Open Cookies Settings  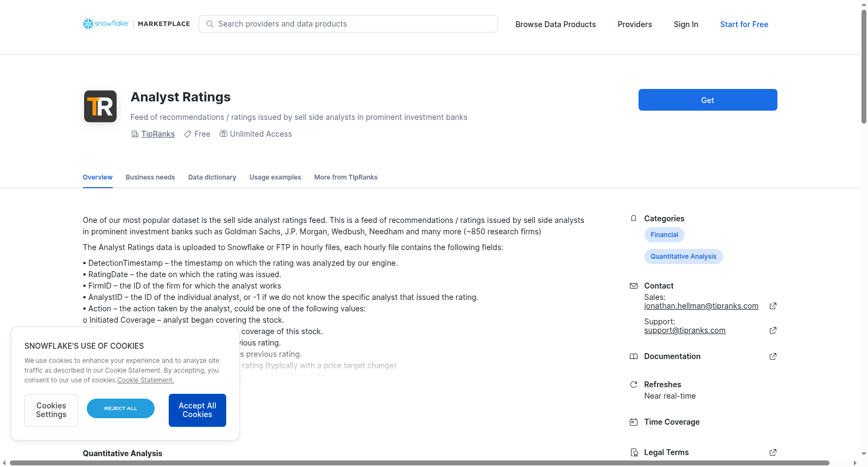[x=51, y=410]
